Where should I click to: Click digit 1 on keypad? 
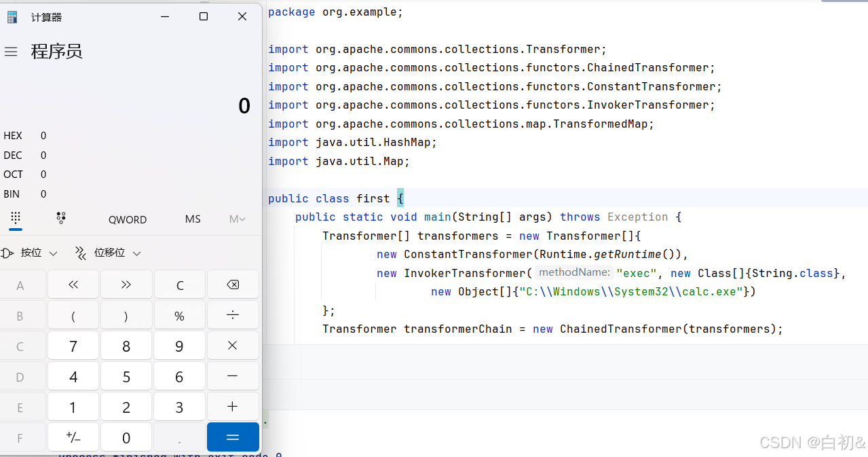tap(73, 407)
